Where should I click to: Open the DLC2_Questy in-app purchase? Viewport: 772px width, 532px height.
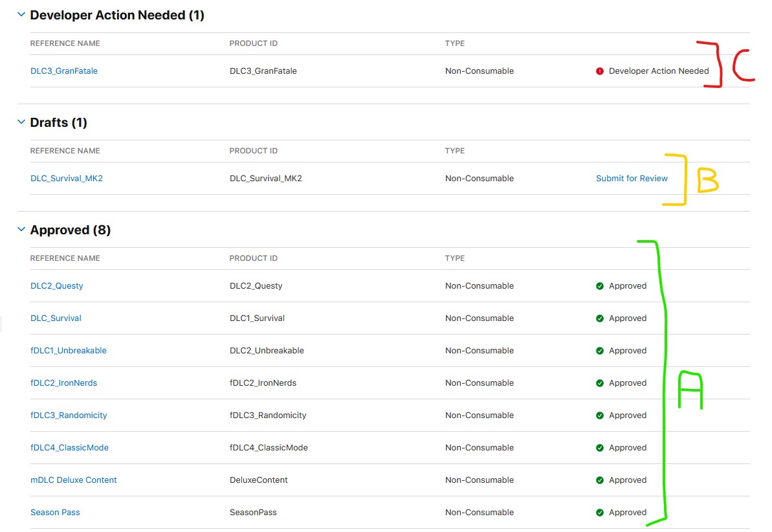coord(57,286)
